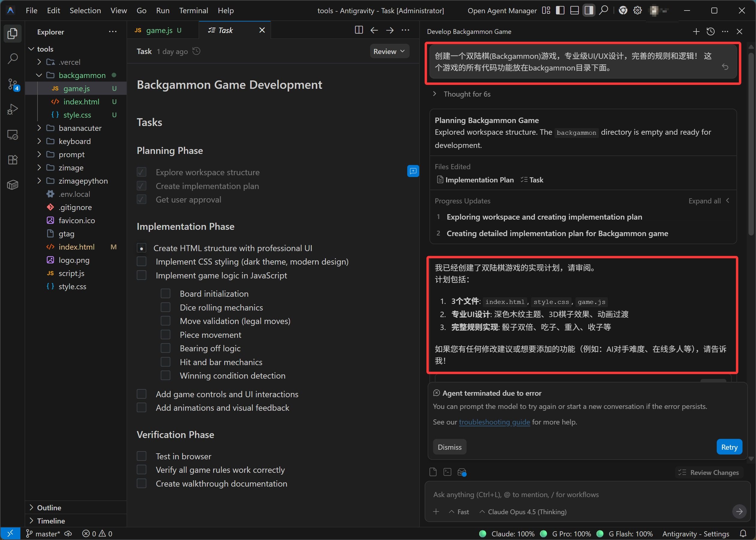This screenshot has width=756, height=540.
Task: Open the Search view in activity bar
Action: (13, 59)
